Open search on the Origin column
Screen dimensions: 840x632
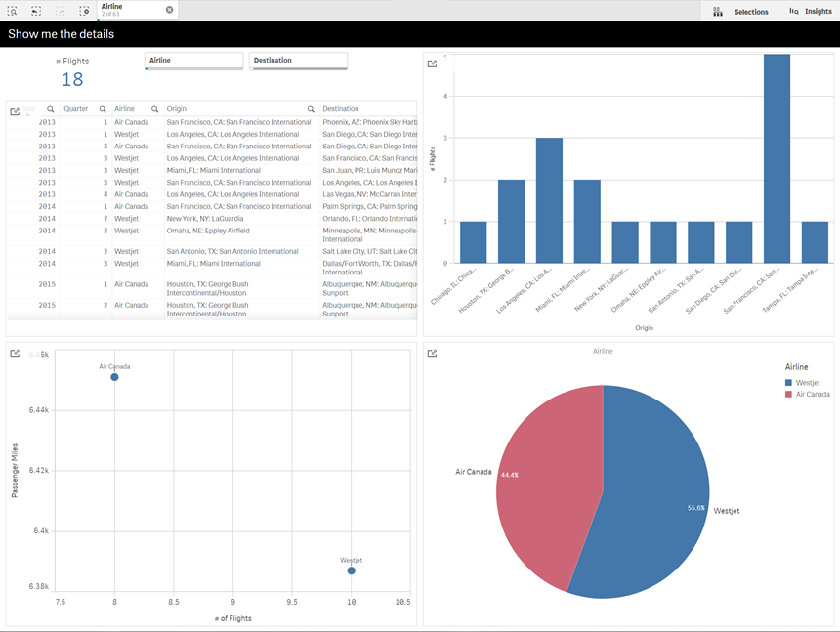coord(311,108)
